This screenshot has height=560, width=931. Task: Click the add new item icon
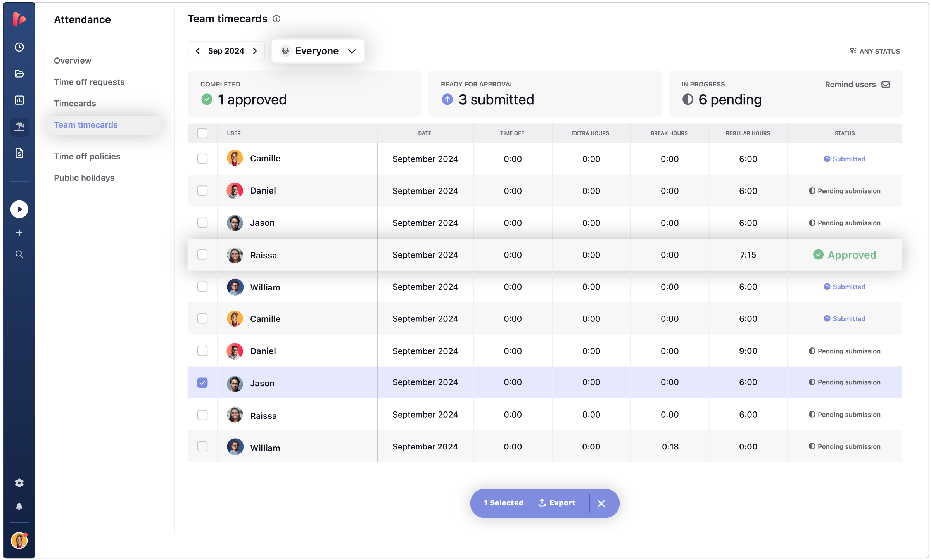(19, 233)
